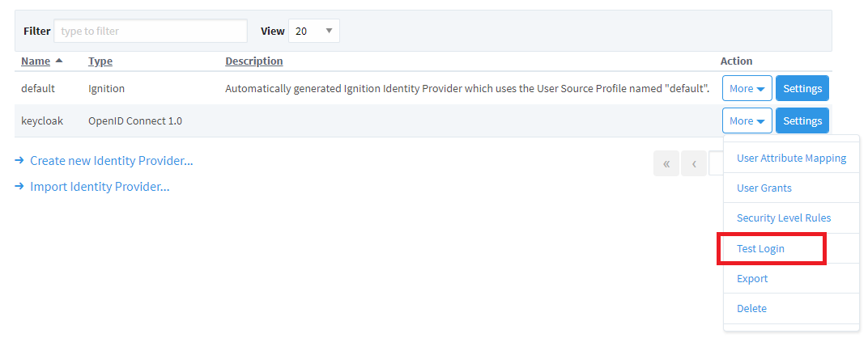This screenshot has height=338, width=868.
Task: Click the filter text input
Action: [151, 31]
